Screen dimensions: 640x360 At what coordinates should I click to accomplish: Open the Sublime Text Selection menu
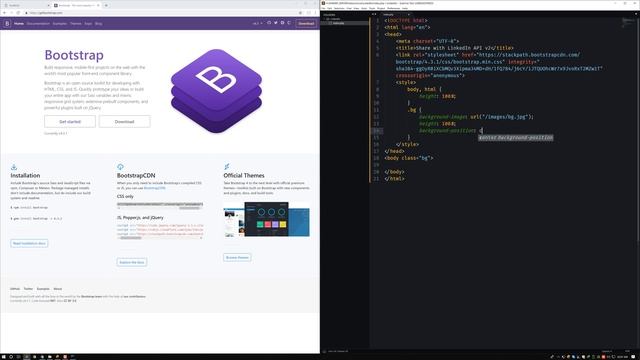coord(339,8)
